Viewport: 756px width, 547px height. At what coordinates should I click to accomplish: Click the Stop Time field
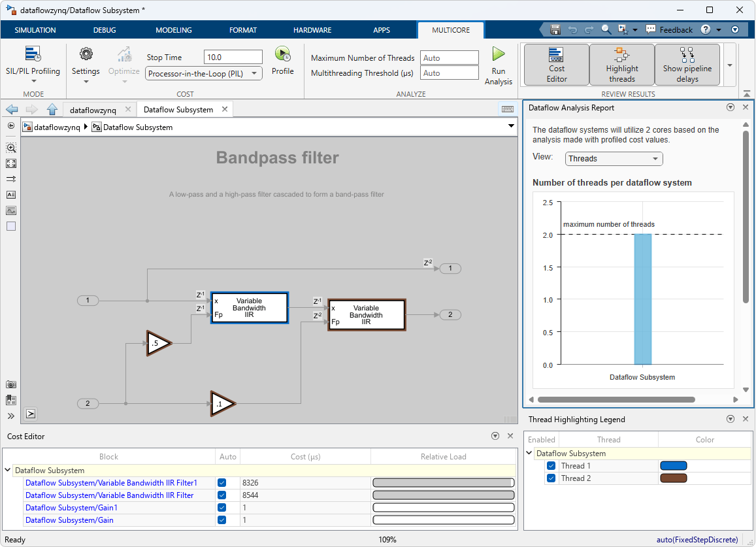(x=233, y=57)
